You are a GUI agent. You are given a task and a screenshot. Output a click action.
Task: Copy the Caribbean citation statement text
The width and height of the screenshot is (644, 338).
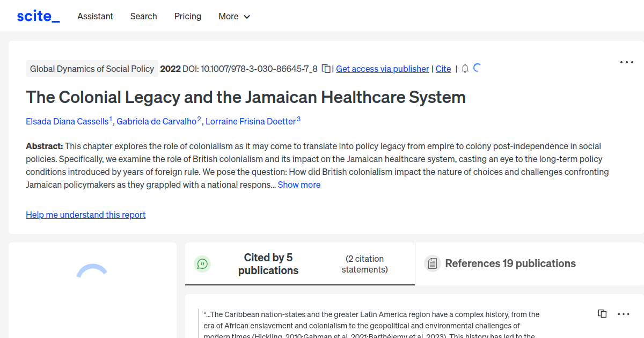click(x=602, y=313)
